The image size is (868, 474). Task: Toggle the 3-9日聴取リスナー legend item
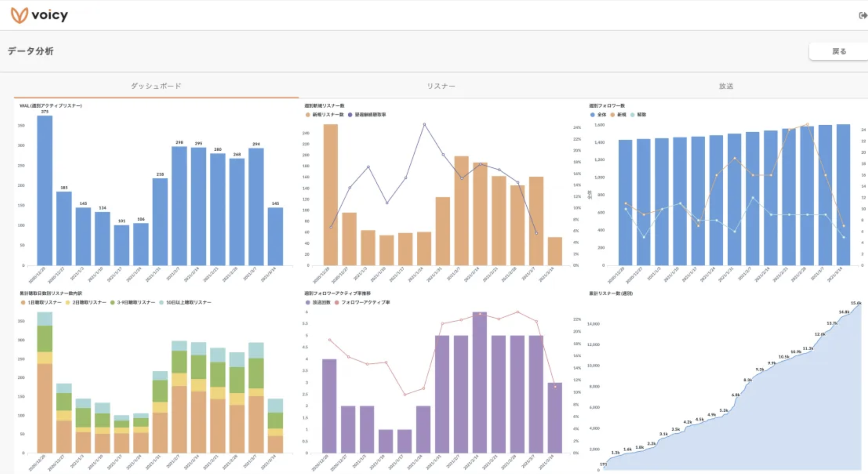click(133, 303)
